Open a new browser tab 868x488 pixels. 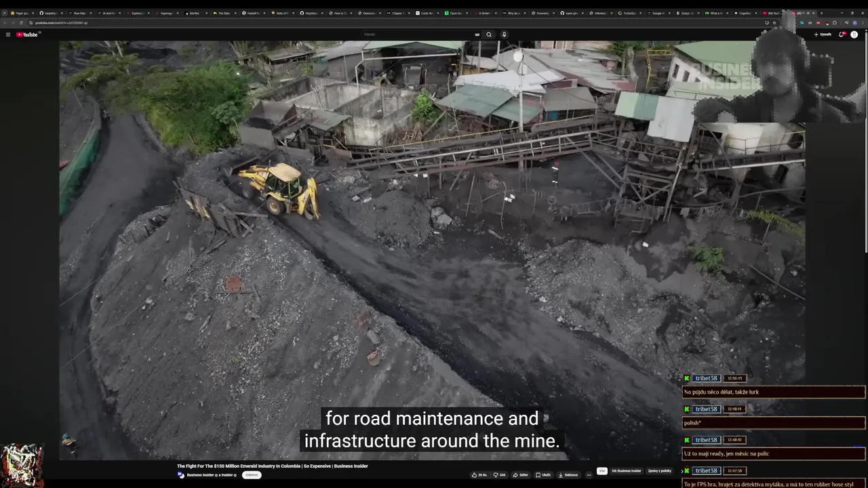821,13
